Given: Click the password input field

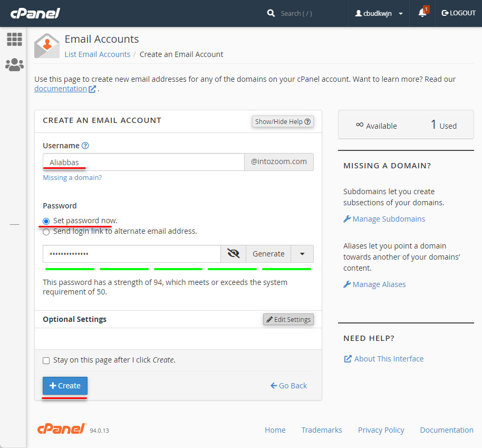Looking at the screenshot, I should click(x=131, y=254).
